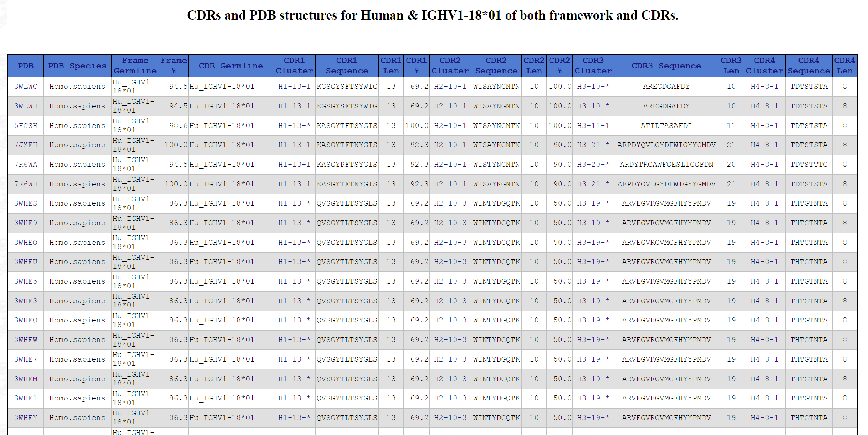The width and height of the screenshot is (868, 436).
Task: Click H4-8-1 cluster in 3WHEY row
Action: (764, 418)
